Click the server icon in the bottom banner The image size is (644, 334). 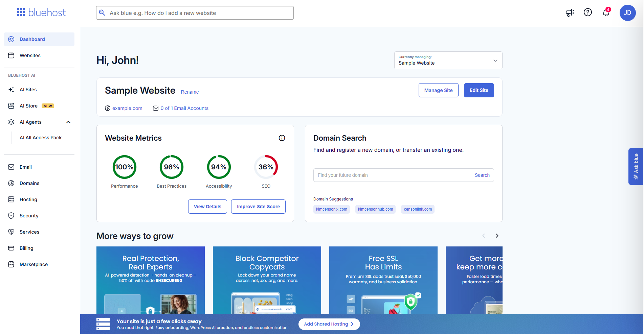pos(103,324)
